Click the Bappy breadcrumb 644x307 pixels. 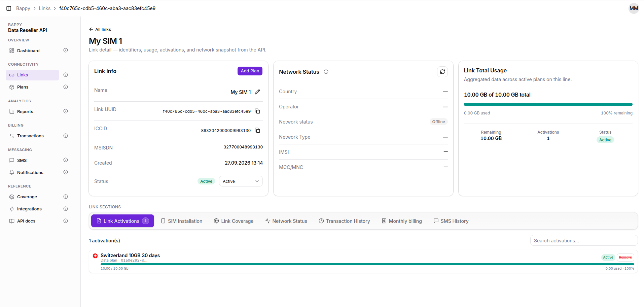click(x=23, y=8)
